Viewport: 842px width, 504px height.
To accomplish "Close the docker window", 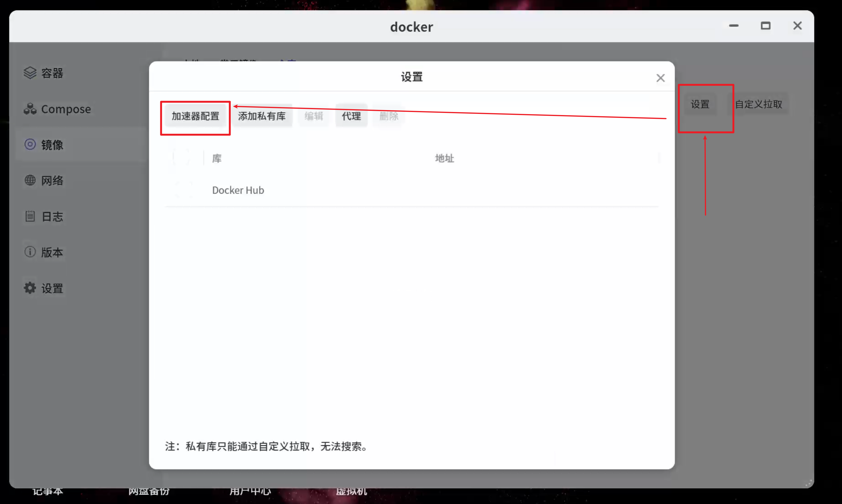I will tap(797, 26).
